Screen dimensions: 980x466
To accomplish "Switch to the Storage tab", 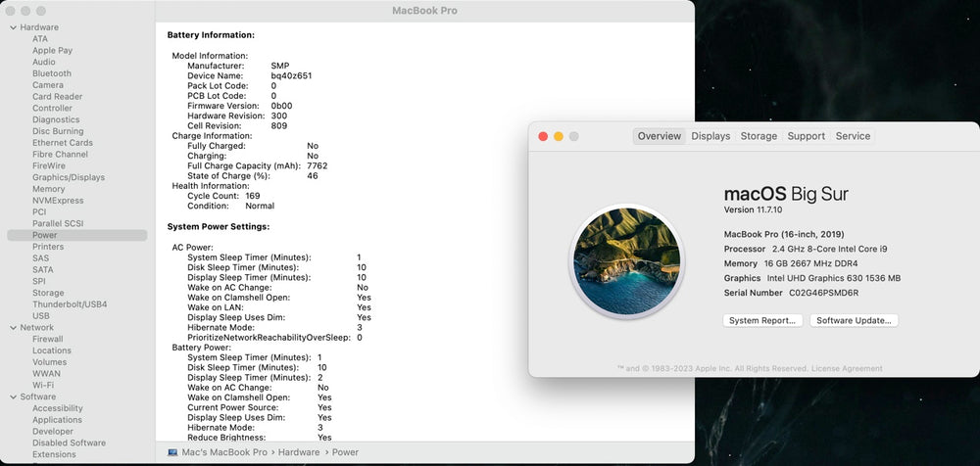I will tap(759, 136).
